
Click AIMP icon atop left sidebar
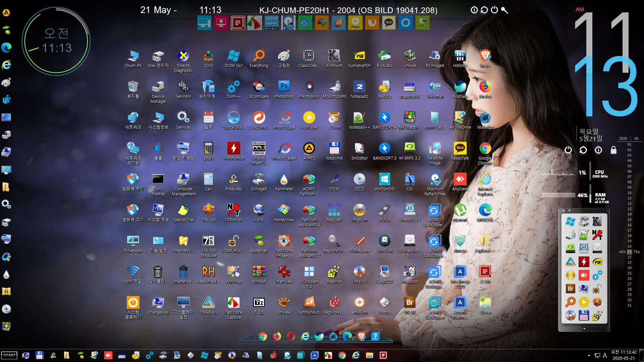click(6, 13)
